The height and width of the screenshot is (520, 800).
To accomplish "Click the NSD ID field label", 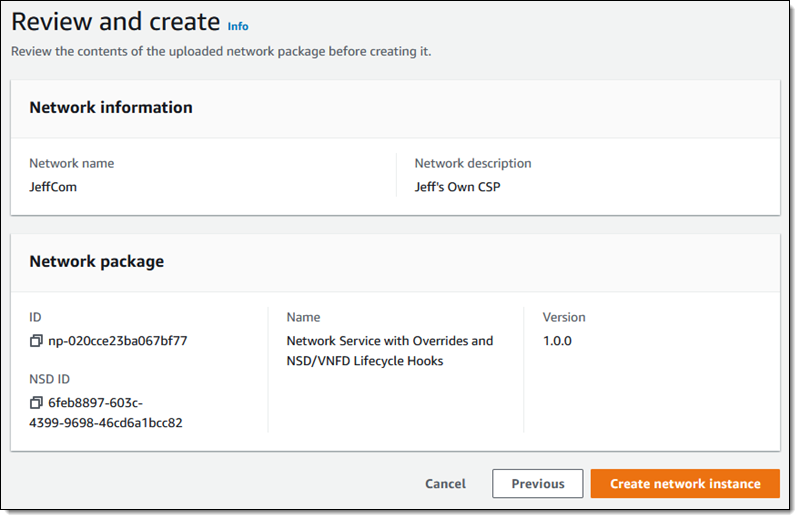I will (49, 379).
